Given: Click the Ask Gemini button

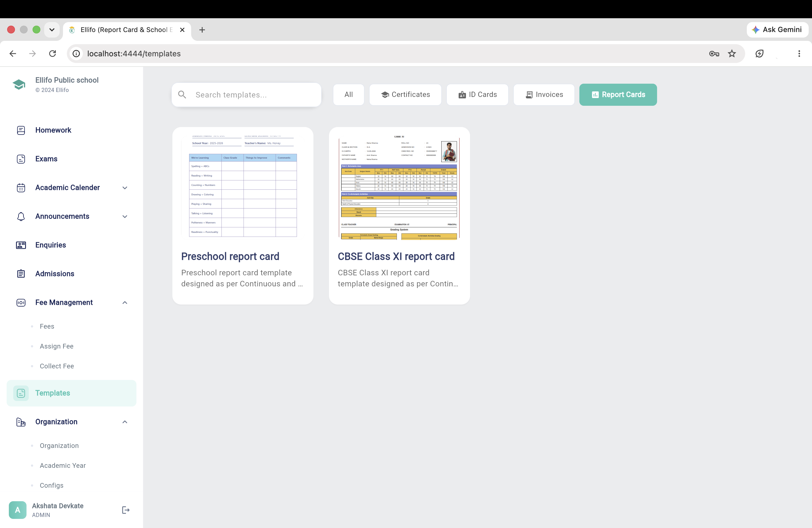Looking at the screenshot, I should pyautogui.click(x=777, y=30).
